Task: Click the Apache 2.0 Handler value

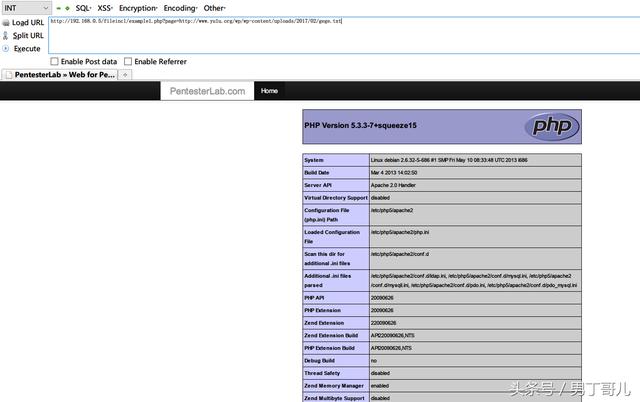Action: coord(393,185)
